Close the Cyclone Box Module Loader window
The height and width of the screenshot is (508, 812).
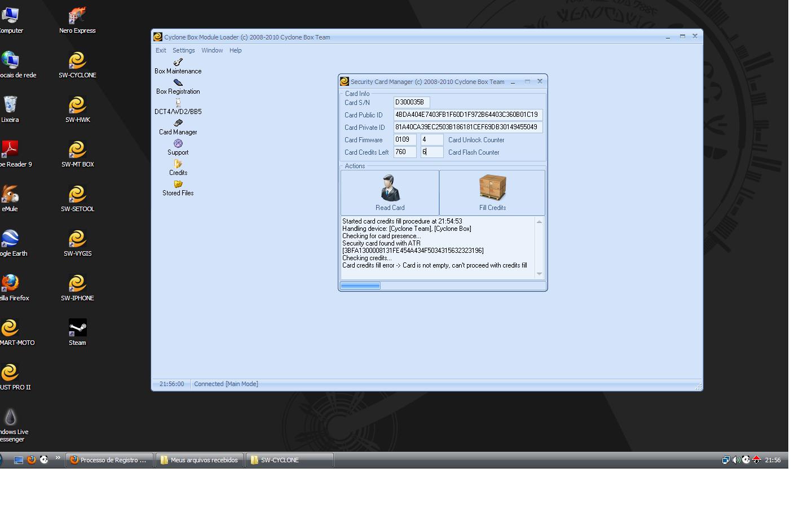[x=695, y=36]
